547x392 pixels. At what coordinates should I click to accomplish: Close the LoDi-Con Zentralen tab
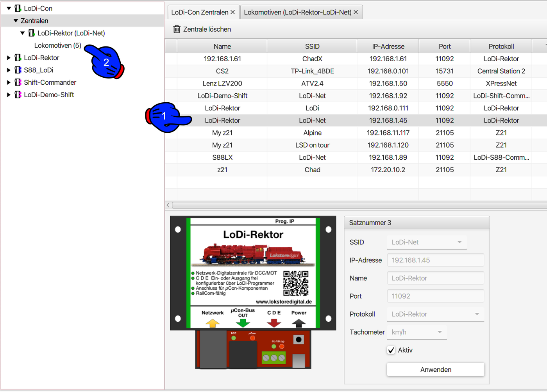(233, 12)
